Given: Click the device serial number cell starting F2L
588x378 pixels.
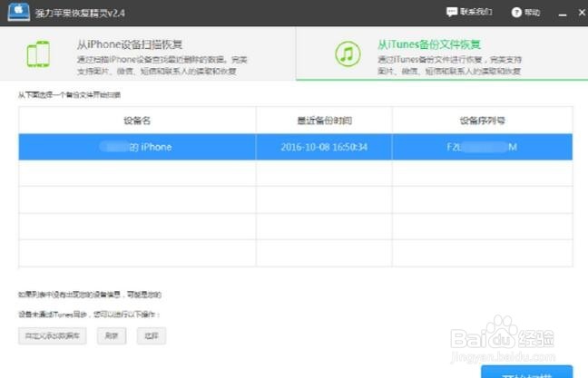Looking at the screenshot, I should (x=482, y=147).
